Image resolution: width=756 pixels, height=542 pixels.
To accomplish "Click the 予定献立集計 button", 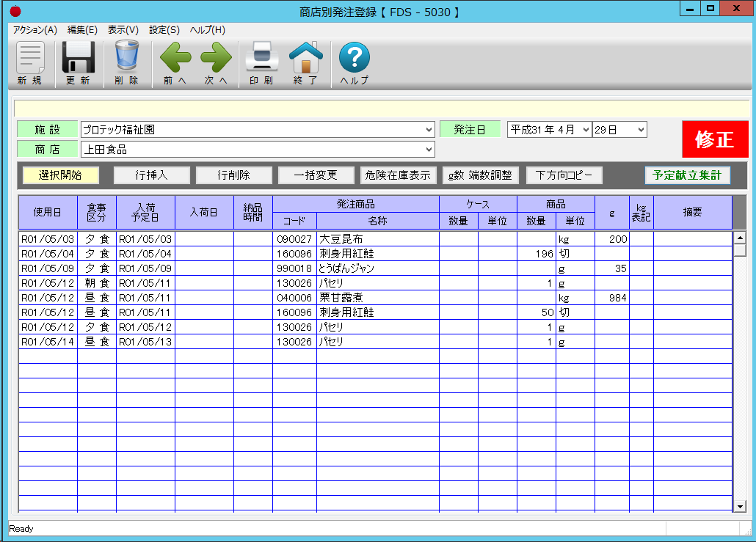I will [687, 175].
